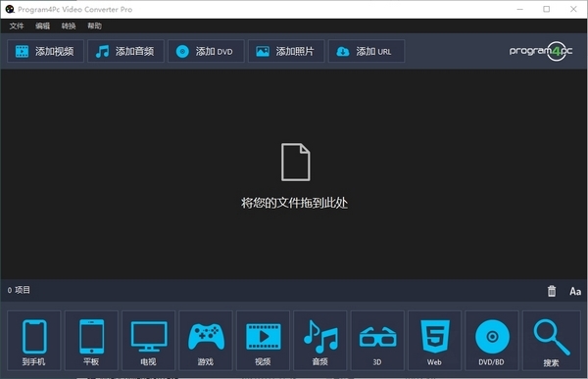Open the 编辑 (Edit) menu
This screenshot has height=379, width=588.
pos(42,25)
